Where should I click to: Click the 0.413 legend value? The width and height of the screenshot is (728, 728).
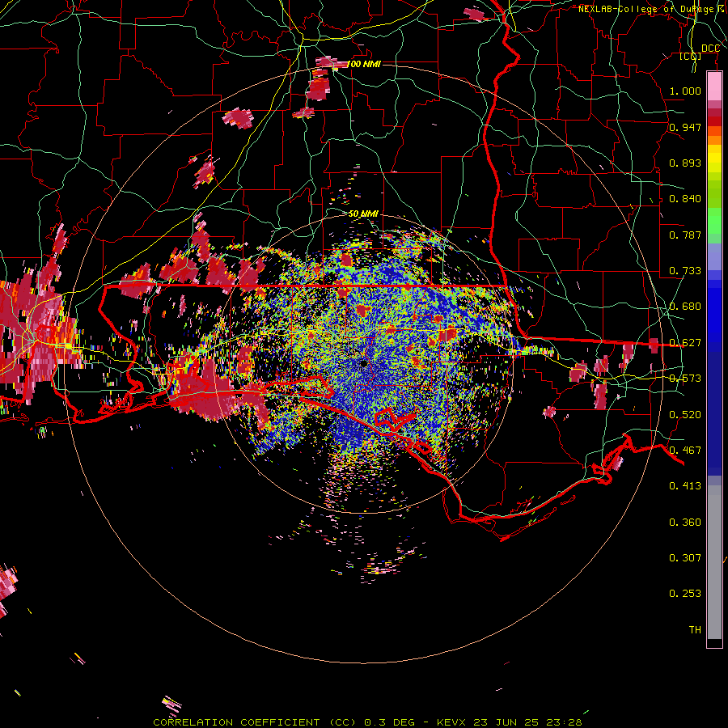tap(685, 486)
